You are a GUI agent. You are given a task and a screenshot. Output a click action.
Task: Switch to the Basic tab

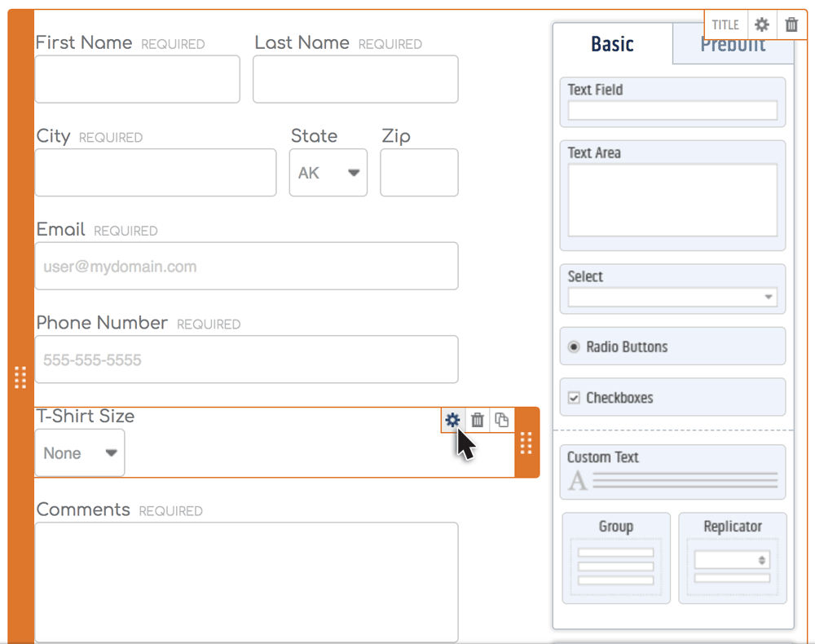(x=612, y=44)
